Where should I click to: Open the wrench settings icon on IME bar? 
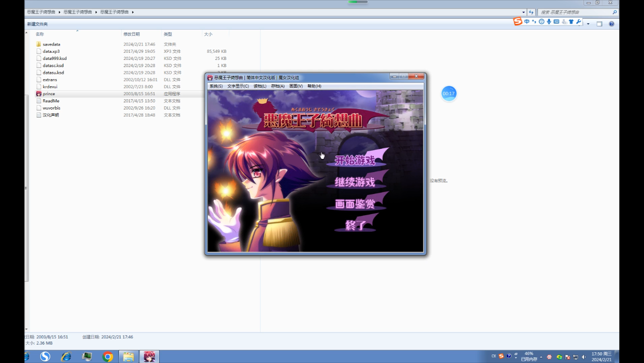[579, 21]
